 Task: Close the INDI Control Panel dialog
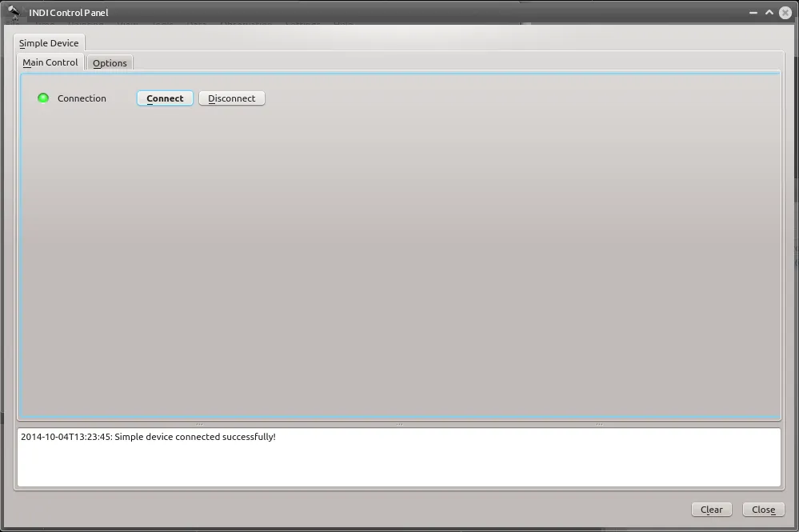point(763,510)
